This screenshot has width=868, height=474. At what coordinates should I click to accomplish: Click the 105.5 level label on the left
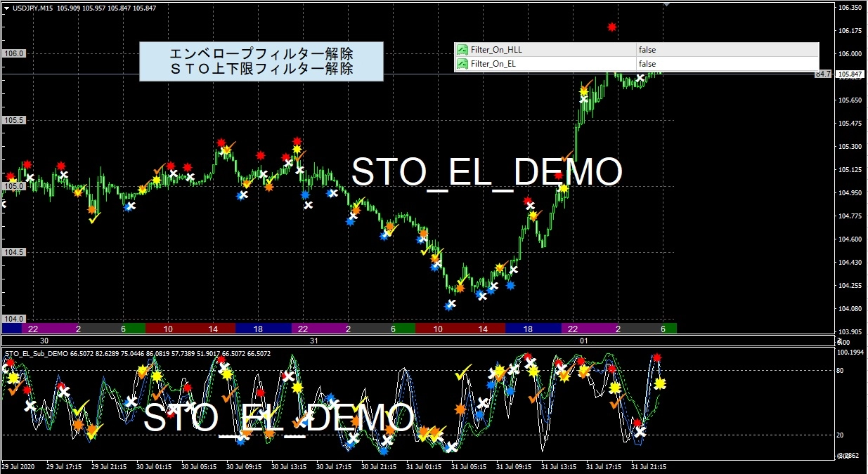[15, 120]
